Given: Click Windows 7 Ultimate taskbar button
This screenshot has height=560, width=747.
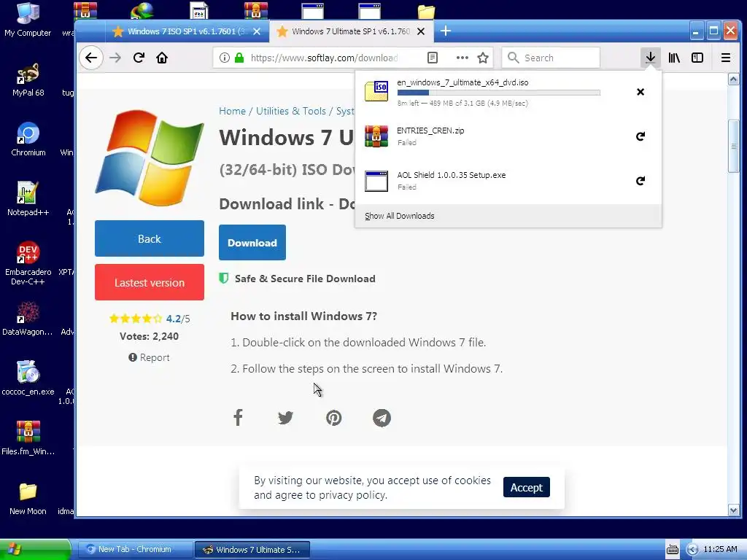Looking at the screenshot, I should click(x=252, y=550).
